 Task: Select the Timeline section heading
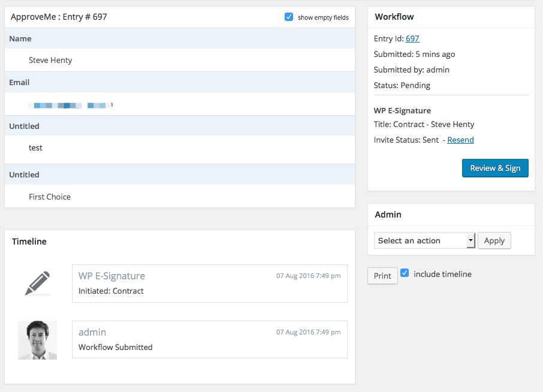tap(29, 242)
